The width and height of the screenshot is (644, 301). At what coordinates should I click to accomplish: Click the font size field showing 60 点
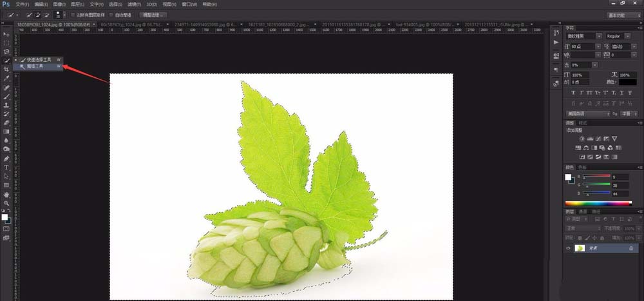583,46
